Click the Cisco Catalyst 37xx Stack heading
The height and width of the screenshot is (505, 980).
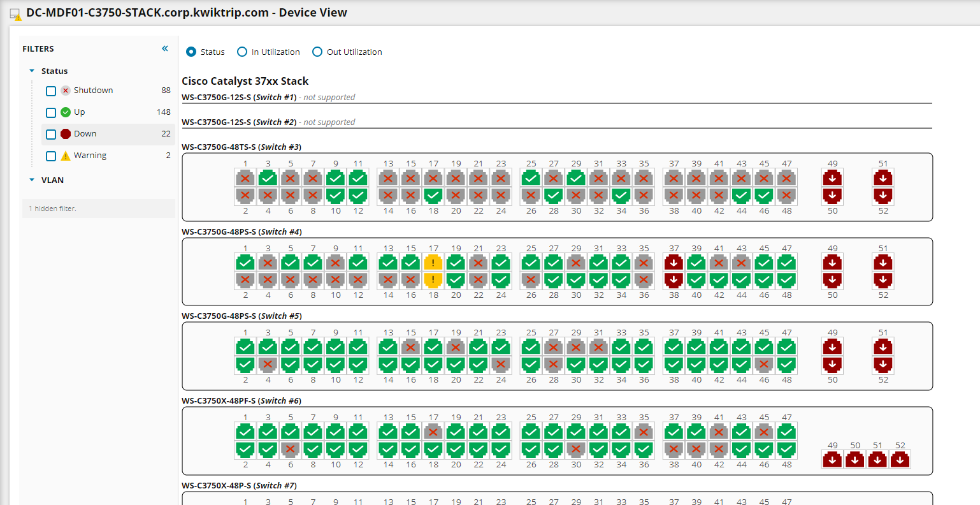[x=245, y=81]
